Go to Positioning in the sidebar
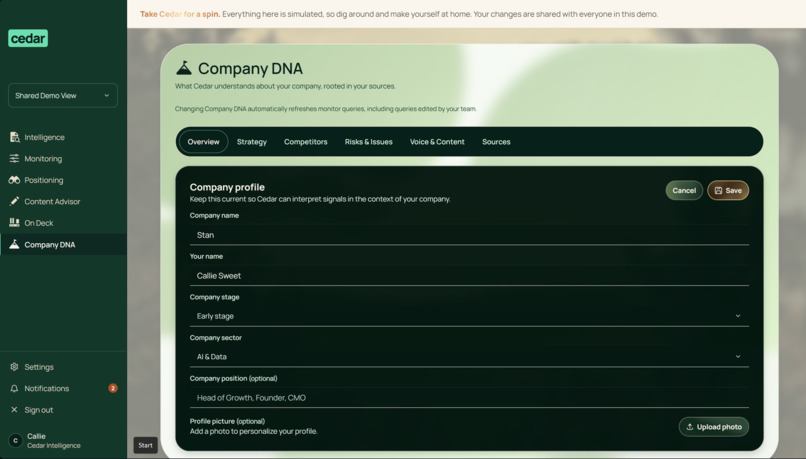This screenshot has width=806, height=459. click(44, 180)
